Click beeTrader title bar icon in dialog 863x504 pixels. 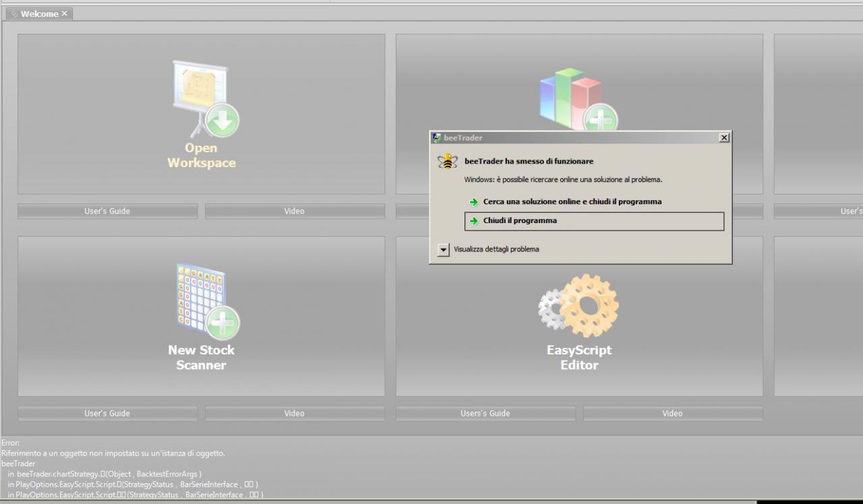point(437,137)
